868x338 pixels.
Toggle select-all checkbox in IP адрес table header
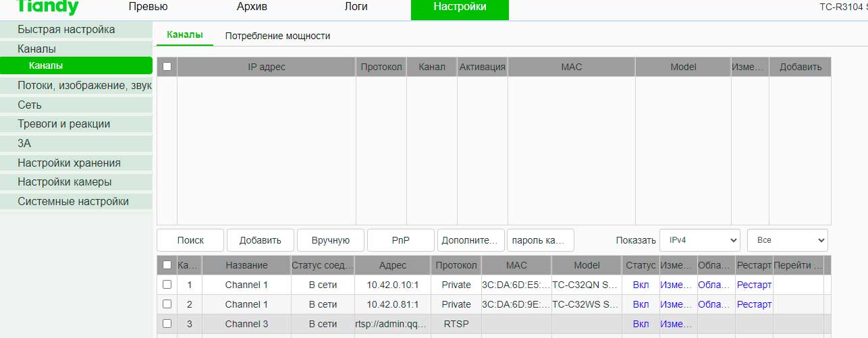point(167,67)
